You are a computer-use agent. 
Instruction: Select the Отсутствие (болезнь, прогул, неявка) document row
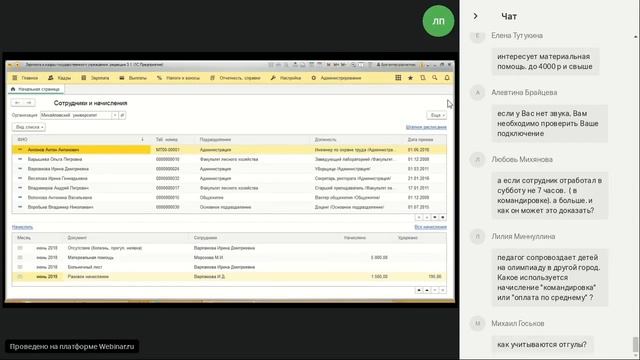(x=229, y=248)
